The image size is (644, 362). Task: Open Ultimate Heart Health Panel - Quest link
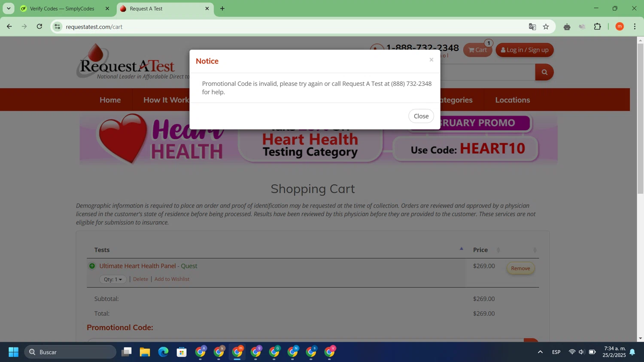148,266
